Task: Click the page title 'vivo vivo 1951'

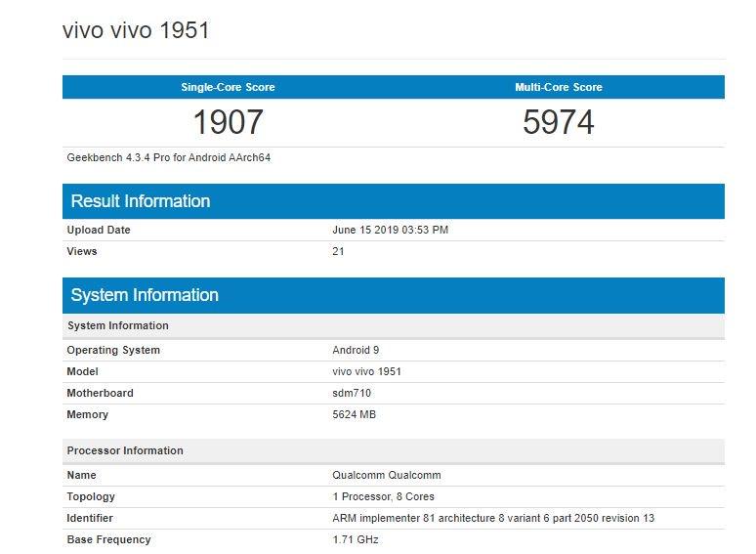Action: coord(136,30)
